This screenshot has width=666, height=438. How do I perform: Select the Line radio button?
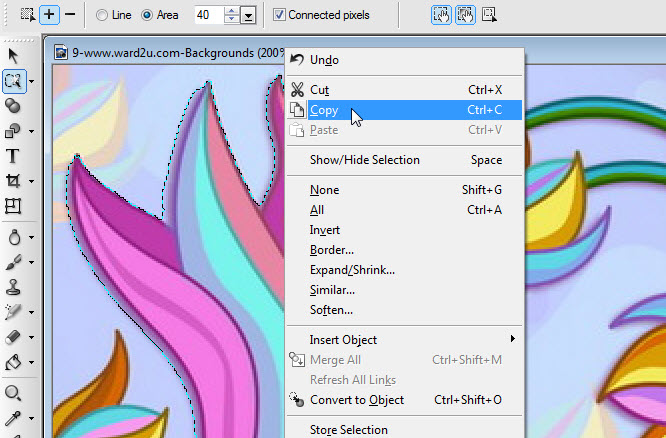[102, 15]
